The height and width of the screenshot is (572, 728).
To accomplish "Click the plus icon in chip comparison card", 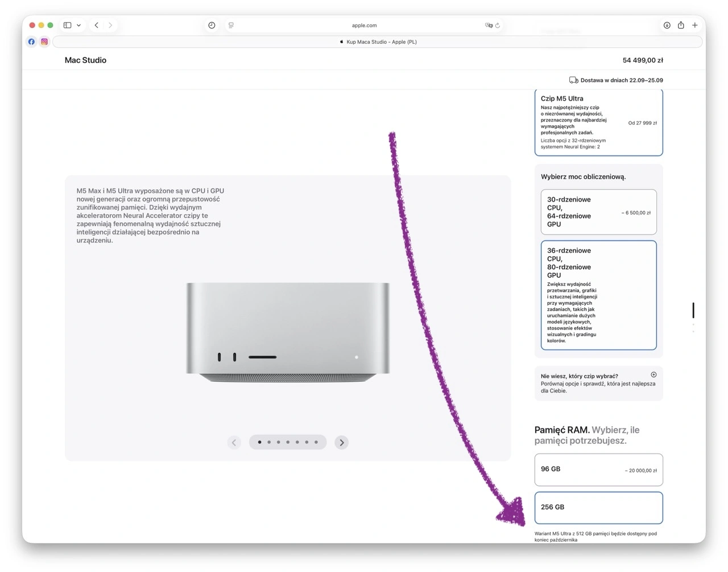I will coord(653,375).
